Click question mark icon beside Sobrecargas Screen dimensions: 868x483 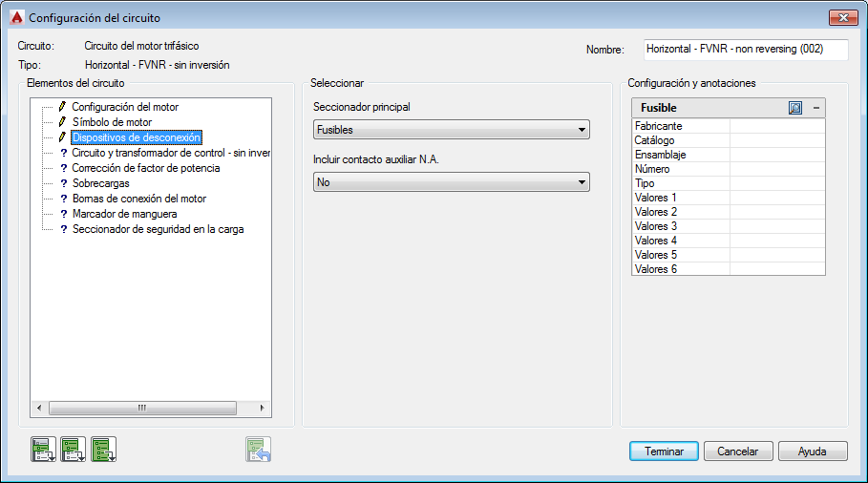[x=63, y=183]
